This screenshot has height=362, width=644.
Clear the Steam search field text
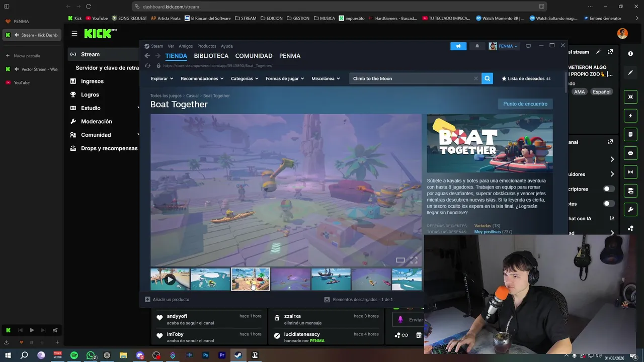(475, 78)
